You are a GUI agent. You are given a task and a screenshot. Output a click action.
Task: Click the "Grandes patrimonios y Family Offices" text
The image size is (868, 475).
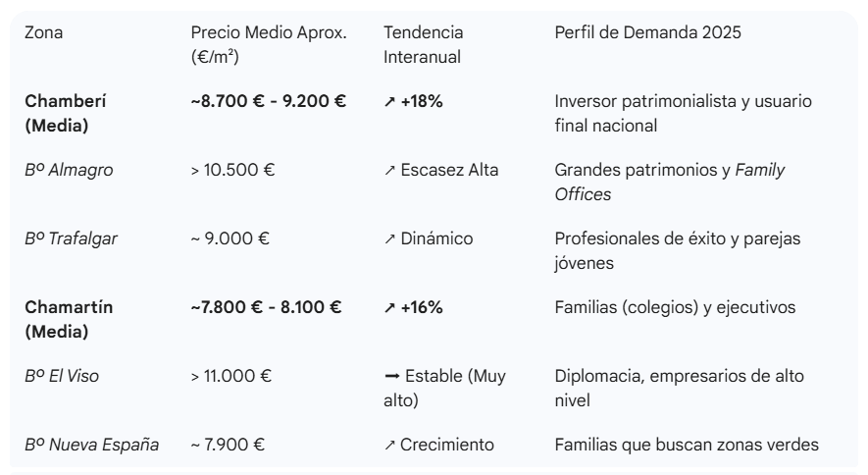[x=670, y=183]
